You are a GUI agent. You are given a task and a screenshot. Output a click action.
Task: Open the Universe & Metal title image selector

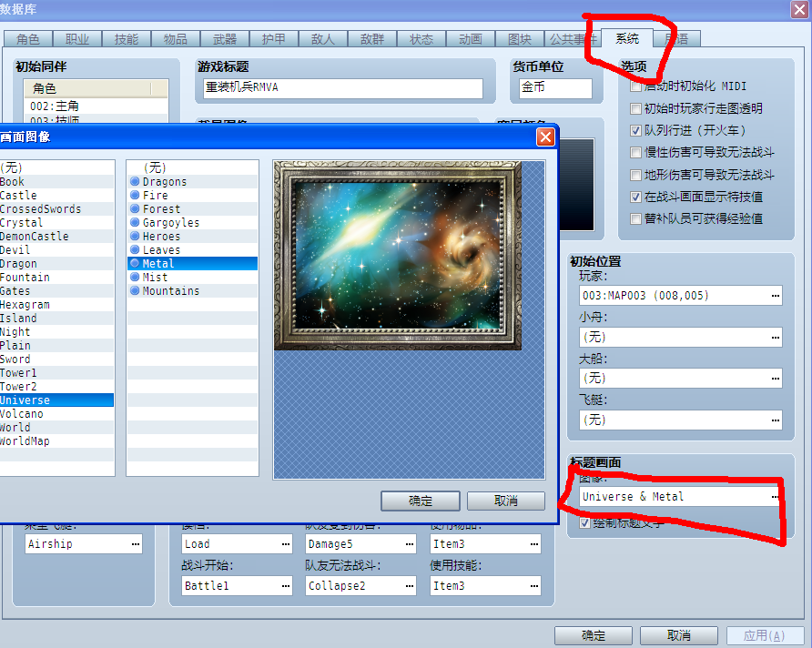[776, 497]
